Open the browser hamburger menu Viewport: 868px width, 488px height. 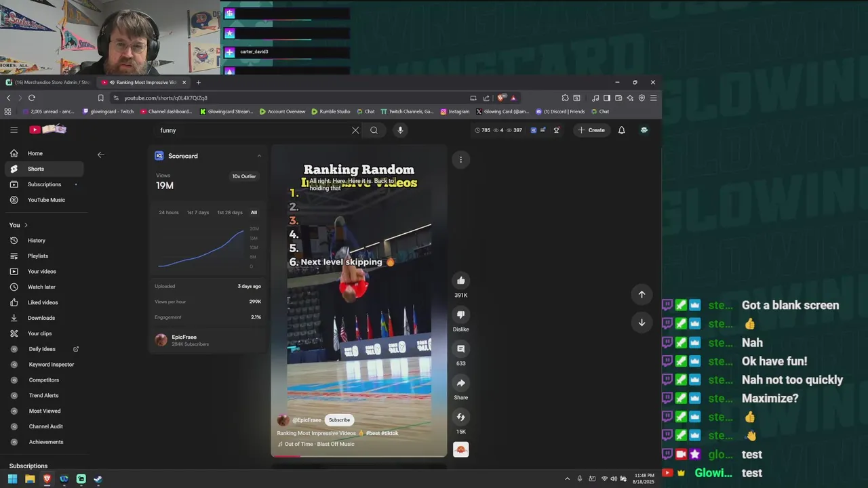[x=653, y=98]
